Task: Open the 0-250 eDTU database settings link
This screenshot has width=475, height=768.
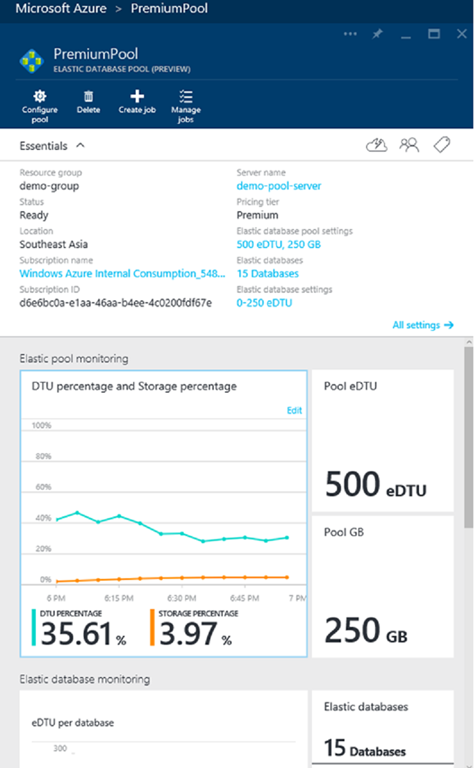Action: coord(264,303)
